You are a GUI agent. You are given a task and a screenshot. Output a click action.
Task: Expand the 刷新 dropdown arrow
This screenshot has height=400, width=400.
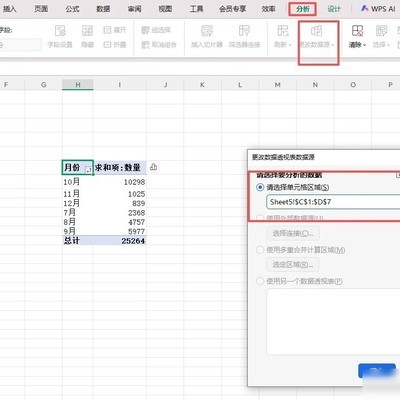pos(290,45)
